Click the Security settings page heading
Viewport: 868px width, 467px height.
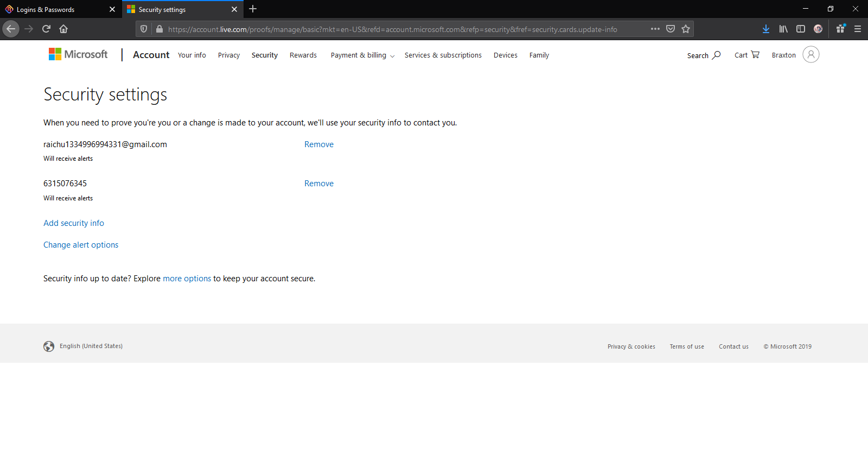[105, 94]
